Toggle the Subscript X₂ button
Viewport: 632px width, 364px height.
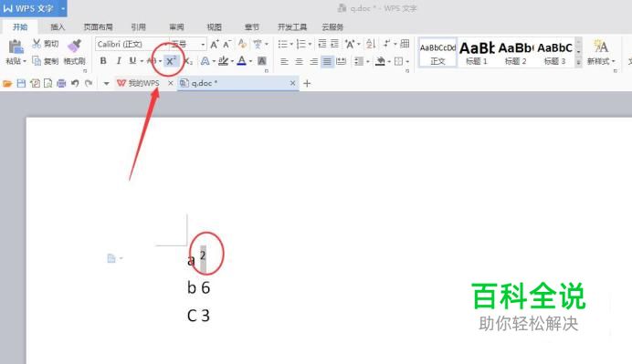(x=188, y=61)
